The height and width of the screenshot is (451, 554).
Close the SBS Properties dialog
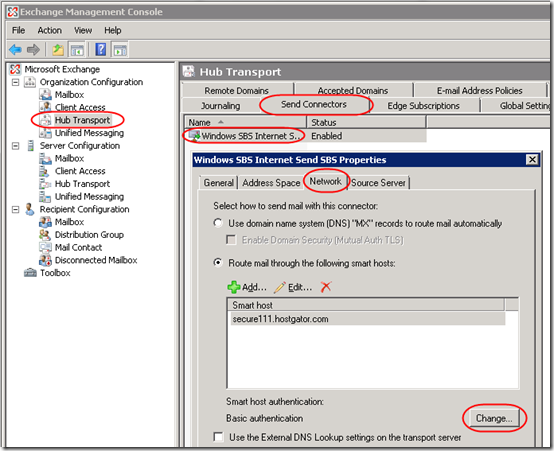[x=532, y=160]
